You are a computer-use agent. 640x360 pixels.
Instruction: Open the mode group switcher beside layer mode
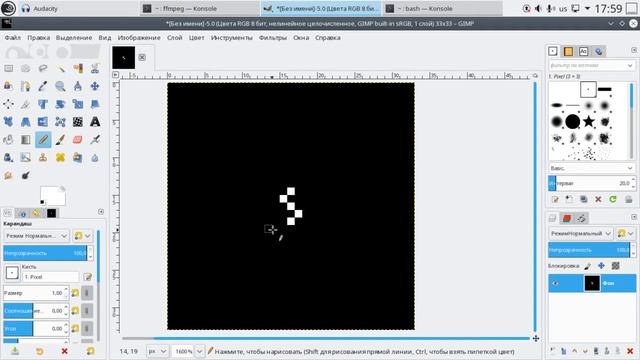click(x=625, y=233)
